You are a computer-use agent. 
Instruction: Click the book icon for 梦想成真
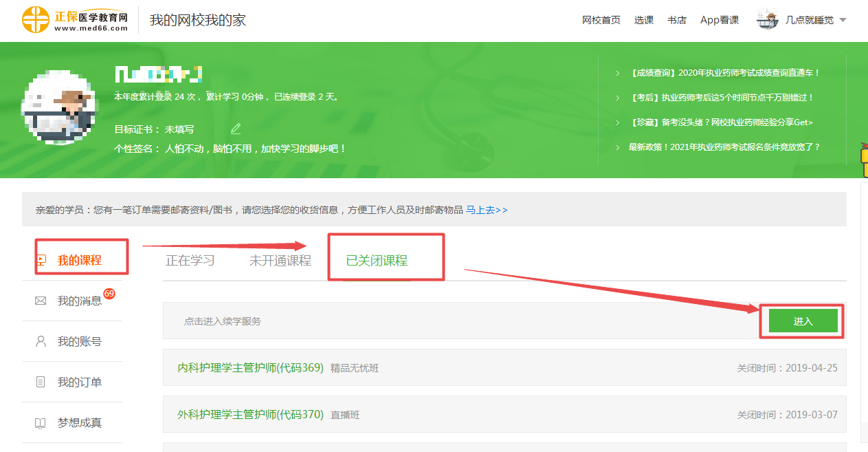tap(41, 422)
